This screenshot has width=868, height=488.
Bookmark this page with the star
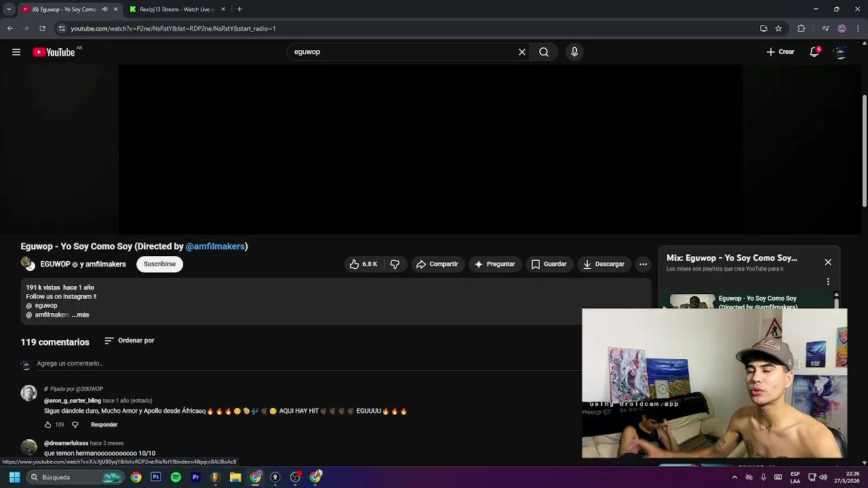pyautogui.click(x=778, y=28)
